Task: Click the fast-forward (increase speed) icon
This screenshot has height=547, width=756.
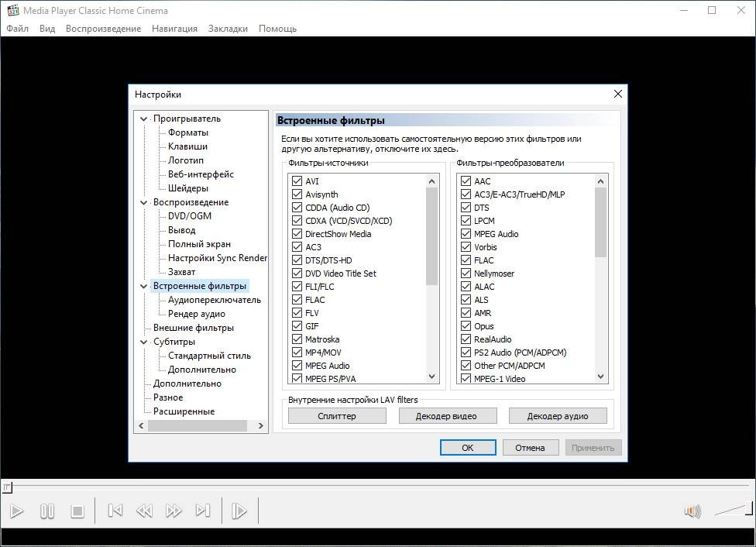Action: click(174, 511)
